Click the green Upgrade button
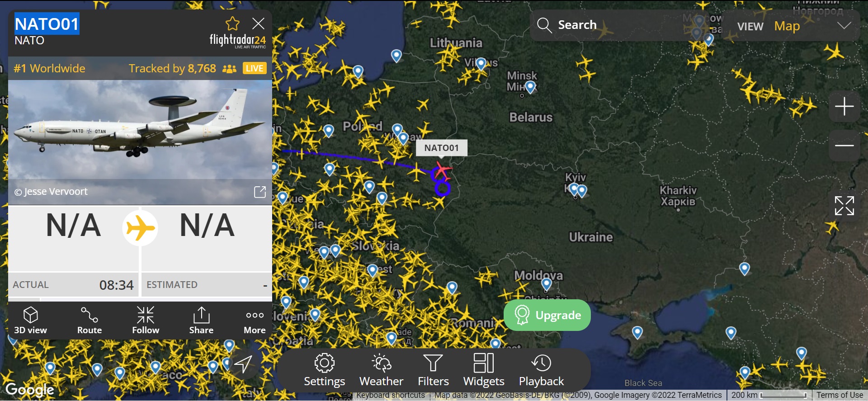The image size is (868, 401). [547, 315]
